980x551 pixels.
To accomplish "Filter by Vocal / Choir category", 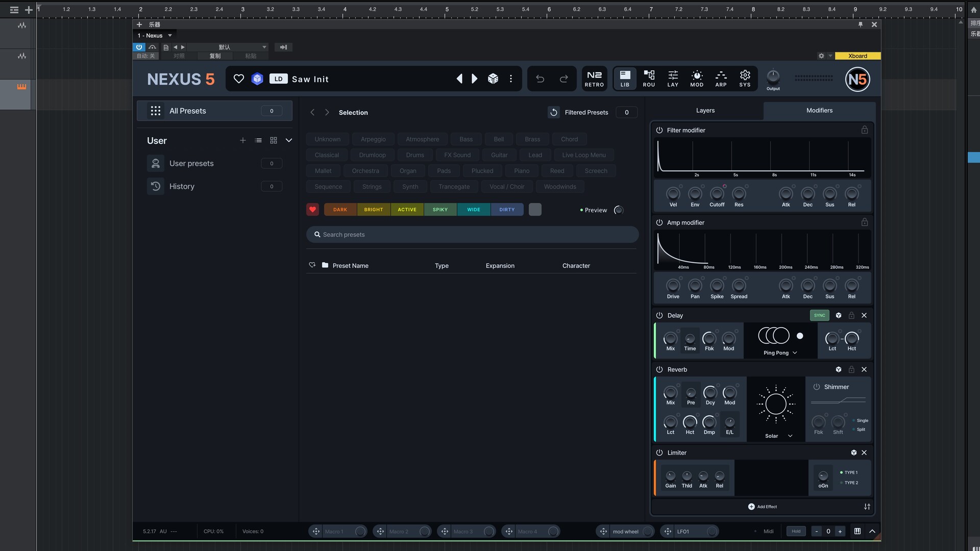I will coord(507,187).
